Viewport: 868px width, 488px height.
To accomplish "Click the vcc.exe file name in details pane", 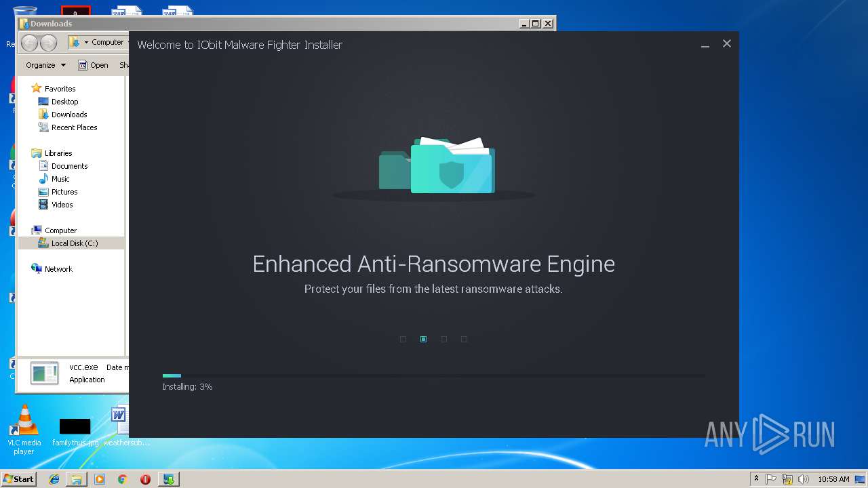I will point(83,367).
